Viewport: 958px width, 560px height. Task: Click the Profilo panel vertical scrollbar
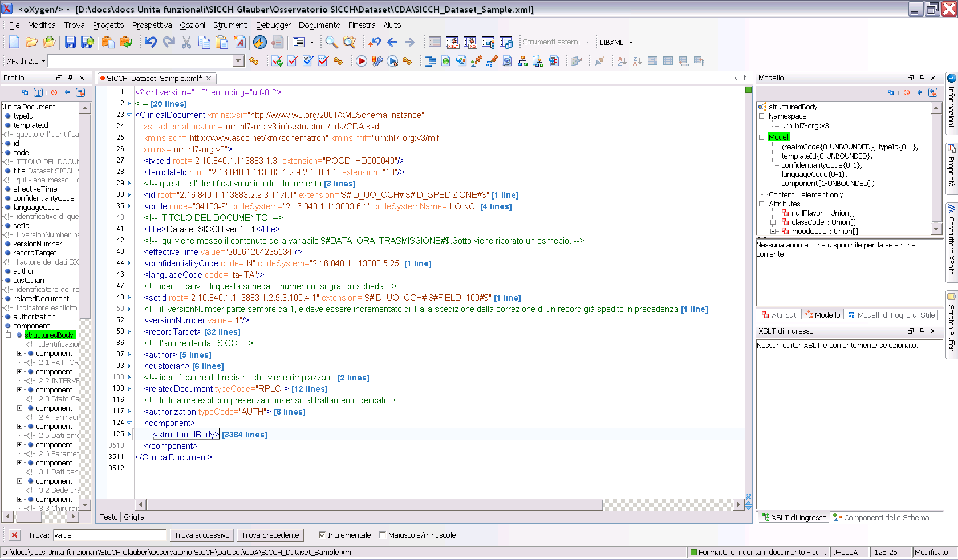[x=85, y=215]
